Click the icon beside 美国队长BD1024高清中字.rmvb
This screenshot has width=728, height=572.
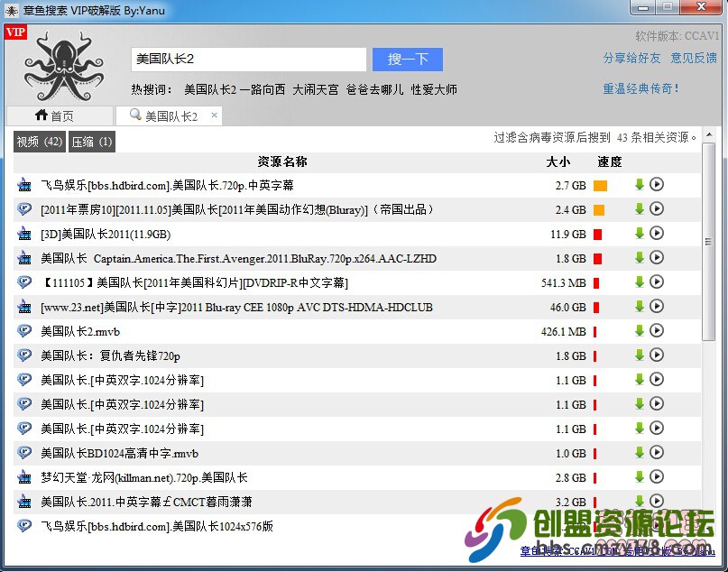24,453
